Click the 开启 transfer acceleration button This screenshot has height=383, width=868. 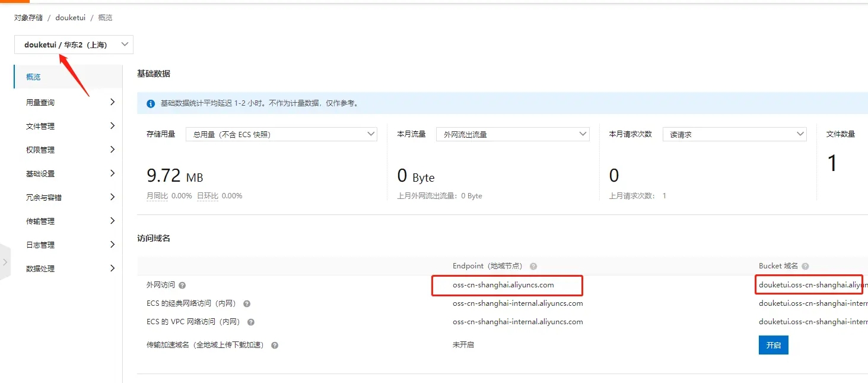point(773,345)
